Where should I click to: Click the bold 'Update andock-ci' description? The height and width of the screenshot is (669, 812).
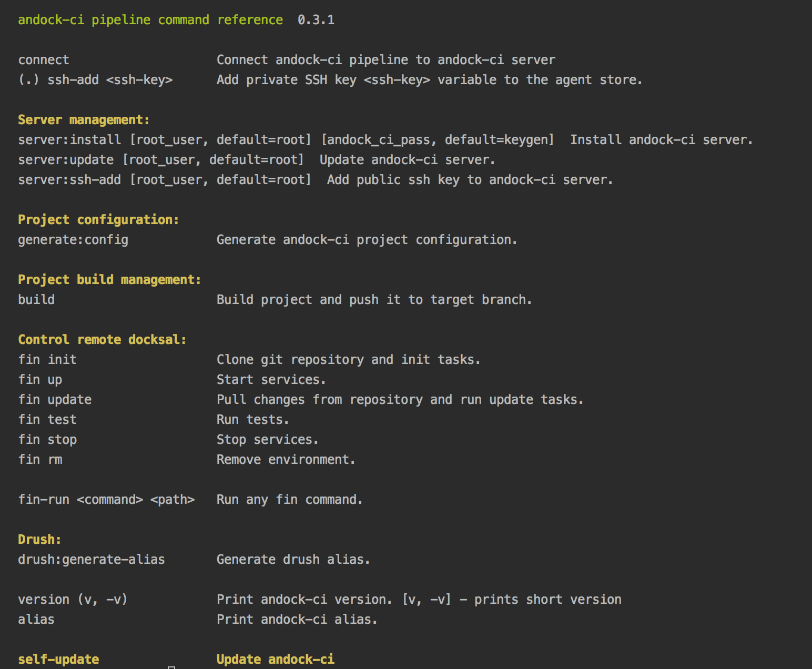click(x=276, y=660)
